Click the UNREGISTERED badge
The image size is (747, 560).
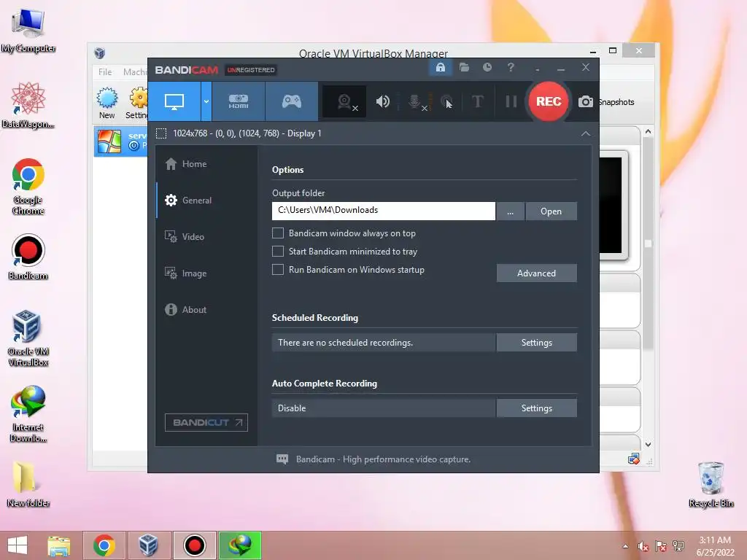[x=251, y=70]
